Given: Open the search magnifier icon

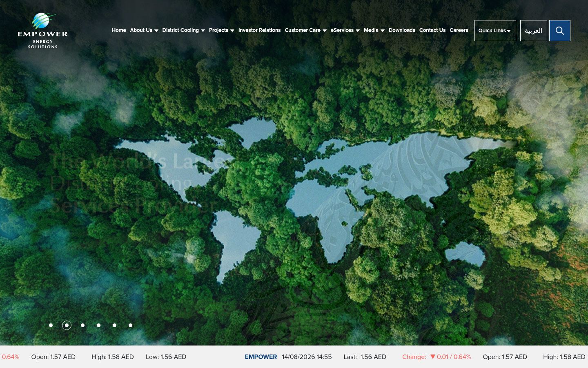Looking at the screenshot, I should 559,31.
